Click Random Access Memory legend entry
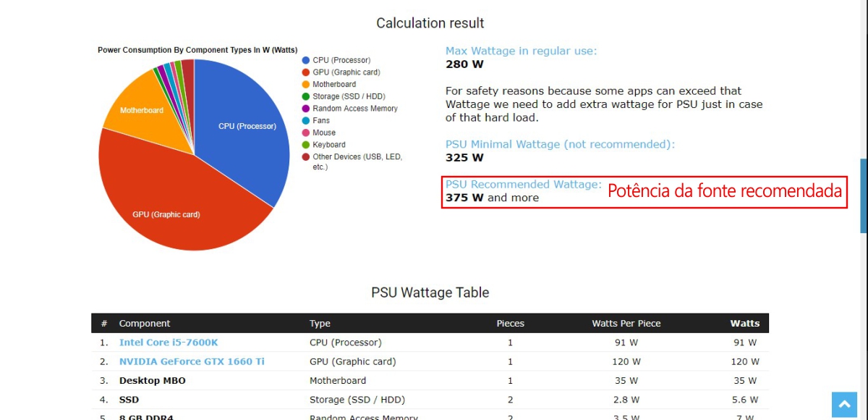The width and height of the screenshot is (868, 420). (x=350, y=109)
